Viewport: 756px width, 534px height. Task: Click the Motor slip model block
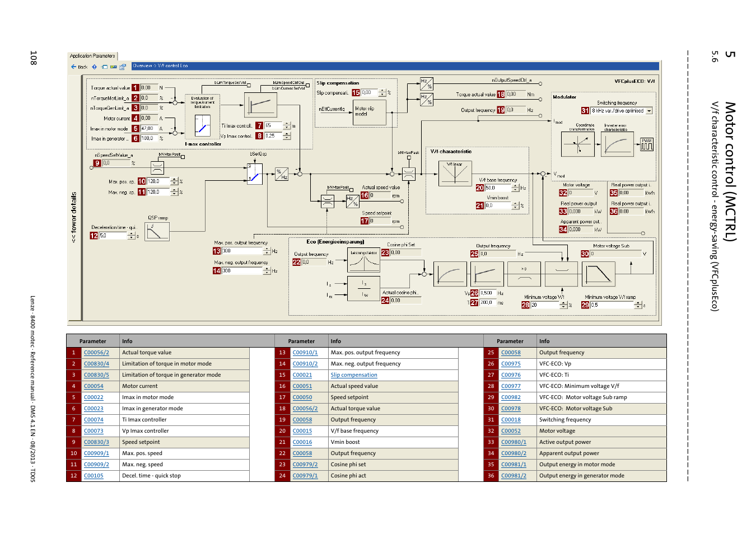tap(369, 112)
